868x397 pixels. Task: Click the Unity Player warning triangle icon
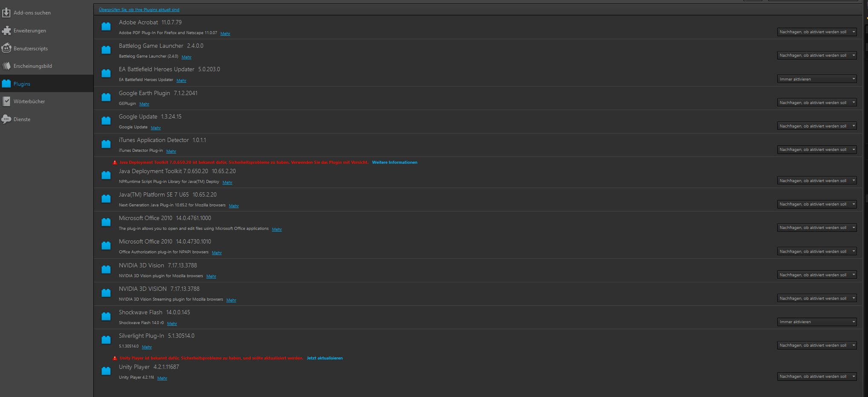point(115,358)
